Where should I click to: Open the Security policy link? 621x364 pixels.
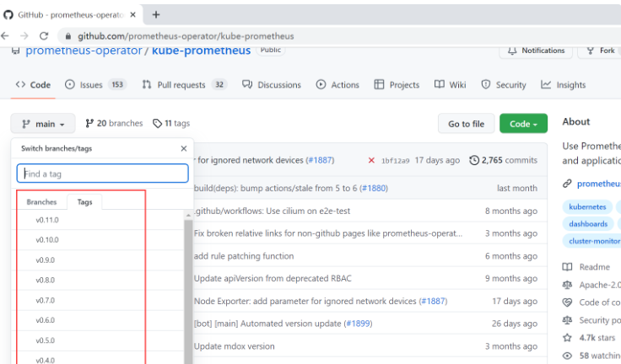pos(591,320)
